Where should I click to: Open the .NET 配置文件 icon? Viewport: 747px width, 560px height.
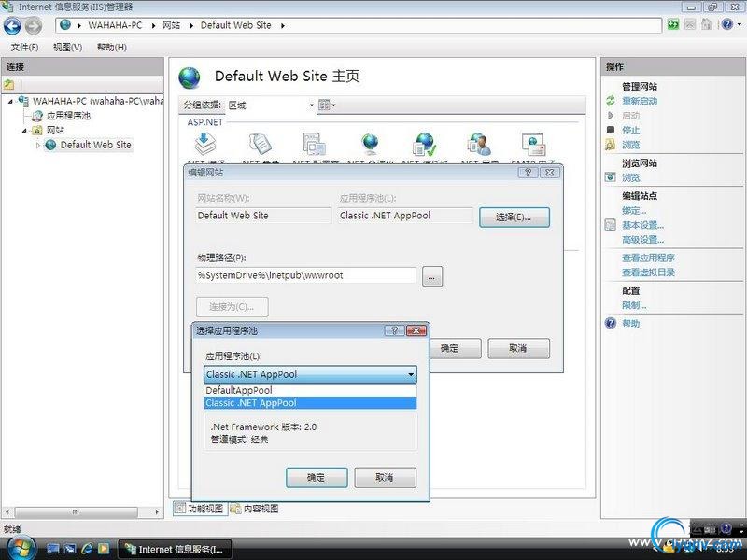click(x=315, y=144)
